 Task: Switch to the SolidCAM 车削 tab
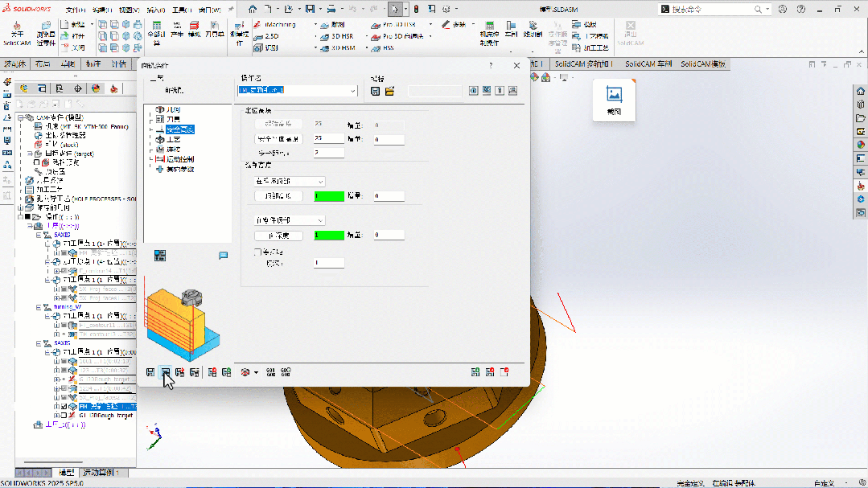pyautogui.click(x=647, y=64)
